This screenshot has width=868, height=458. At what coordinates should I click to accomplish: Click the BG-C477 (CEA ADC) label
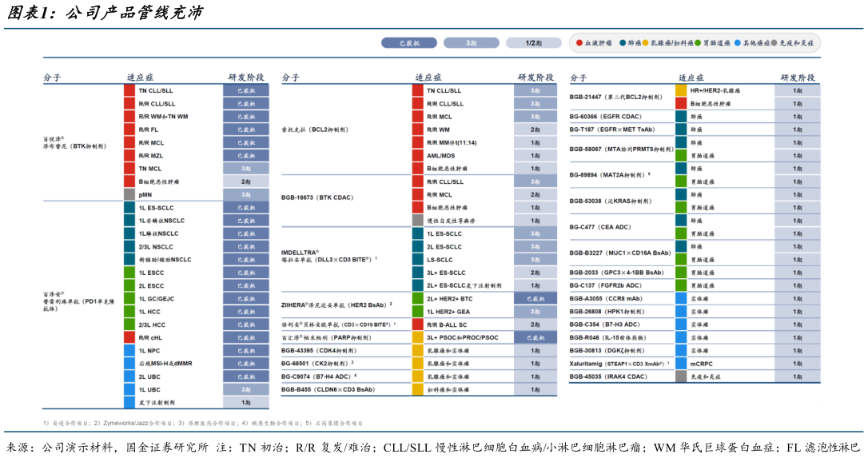[x=600, y=227]
